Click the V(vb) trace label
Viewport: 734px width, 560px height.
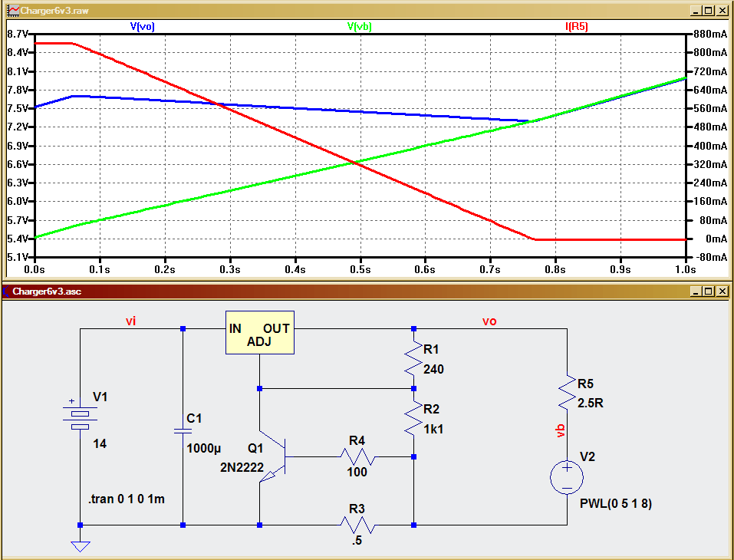(360, 26)
